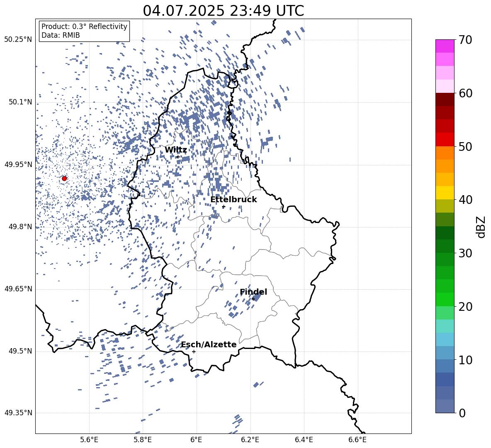Click the slate blue bottom colorbar segment
The width and height of the screenshot is (491, 448).
click(x=445, y=406)
